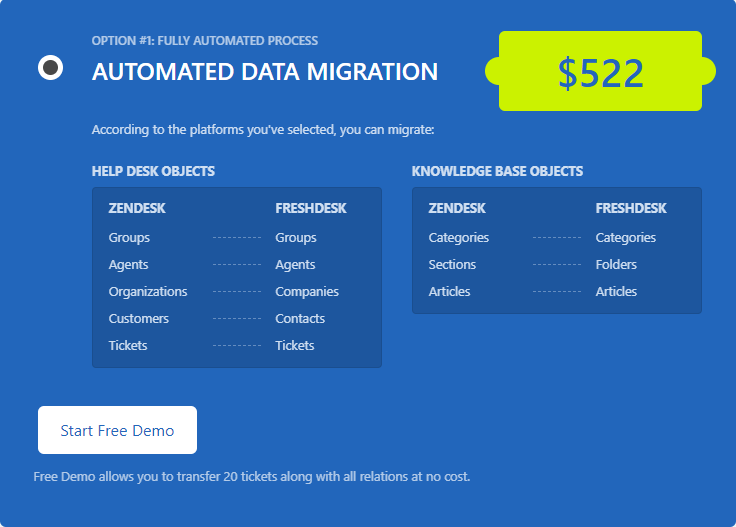This screenshot has width=736, height=527.
Task: Click the Start Free Demo button
Action: tap(117, 430)
